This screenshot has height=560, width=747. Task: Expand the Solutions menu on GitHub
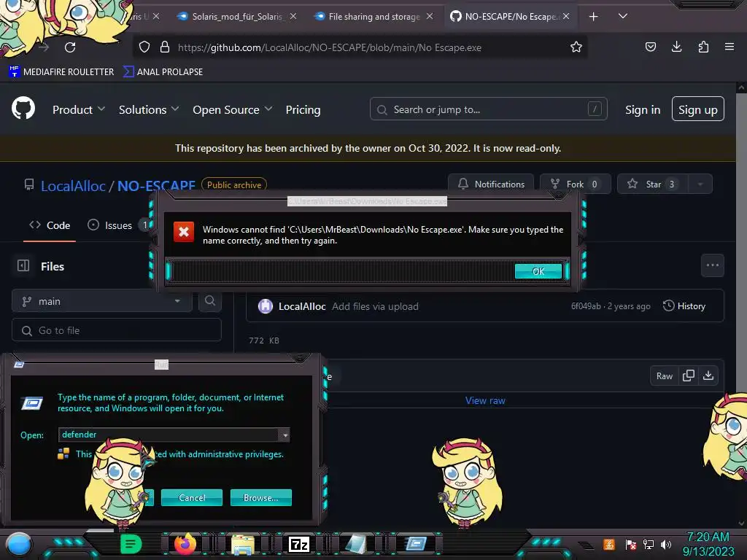[x=149, y=109]
